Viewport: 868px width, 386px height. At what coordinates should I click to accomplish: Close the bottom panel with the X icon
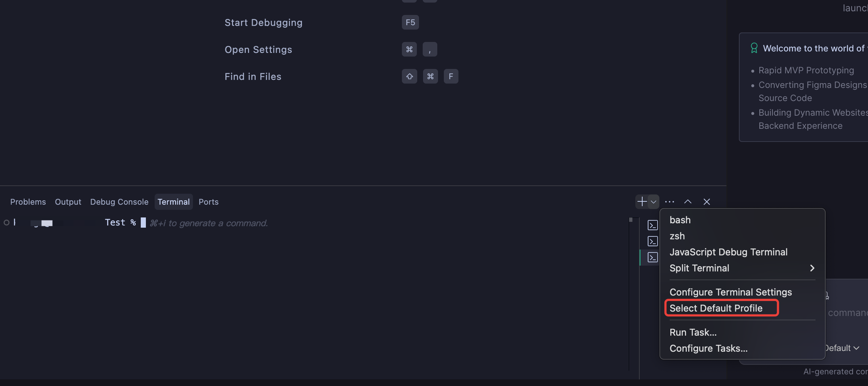click(707, 202)
